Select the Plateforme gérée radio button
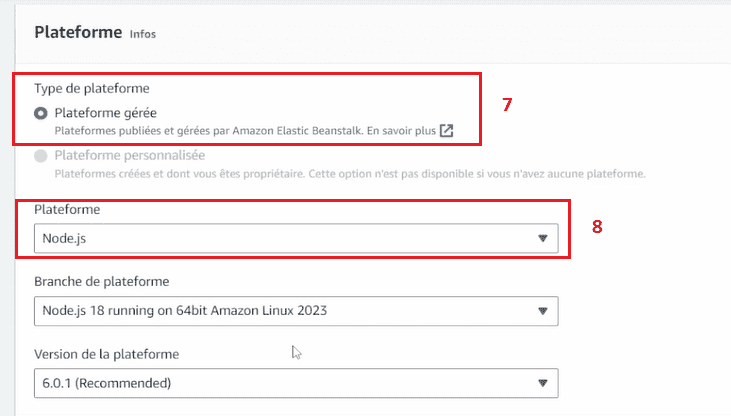 41,113
